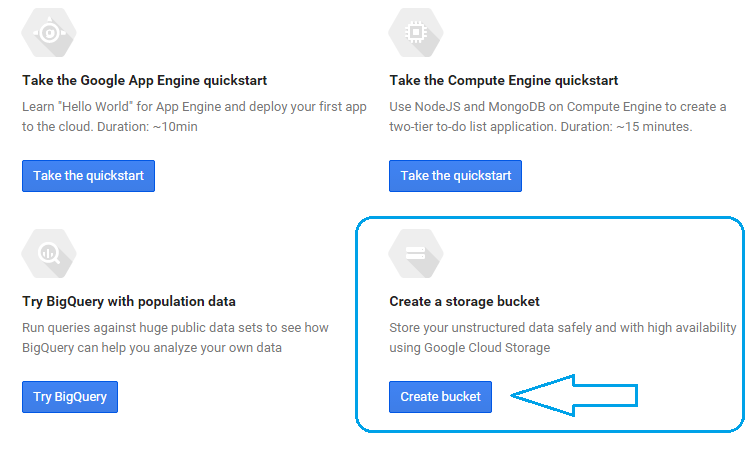This screenshot has height=465, width=755.
Task: Click the 'Create a storage bucket' heading
Action: [x=464, y=301]
